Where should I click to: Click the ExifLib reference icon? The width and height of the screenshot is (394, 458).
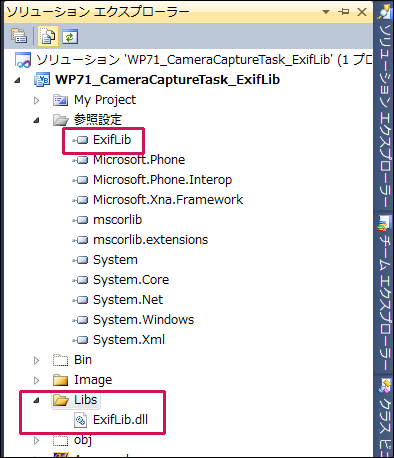coord(80,140)
